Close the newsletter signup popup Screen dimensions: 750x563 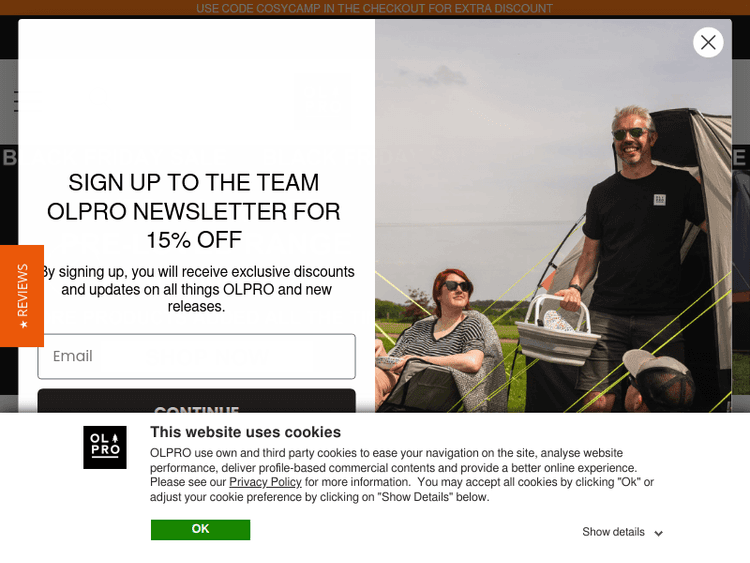click(708, 43)
